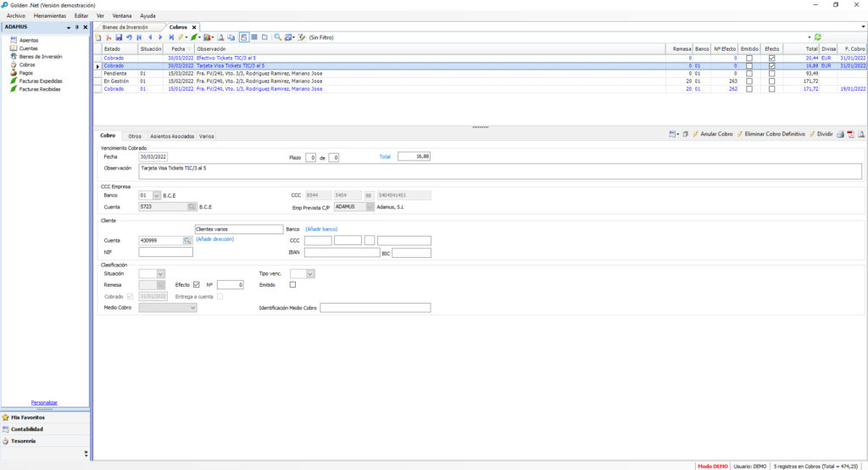Image resolution: width=868 pixels, height=470 pixels.
Task: Open the Herramientas menu
Action: [49, 16]
